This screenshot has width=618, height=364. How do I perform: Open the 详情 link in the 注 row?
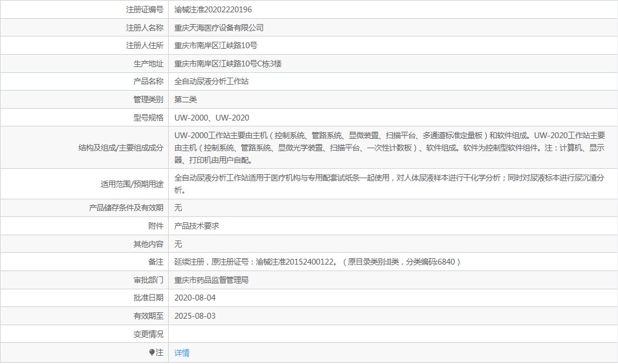pos(182,353)
